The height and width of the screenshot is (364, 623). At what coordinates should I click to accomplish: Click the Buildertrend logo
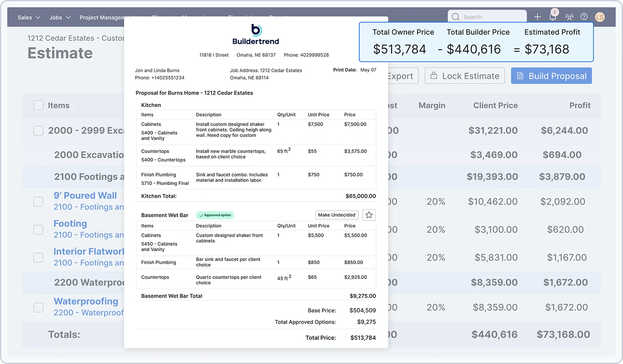pyautogui.click(x=256, y=35)
